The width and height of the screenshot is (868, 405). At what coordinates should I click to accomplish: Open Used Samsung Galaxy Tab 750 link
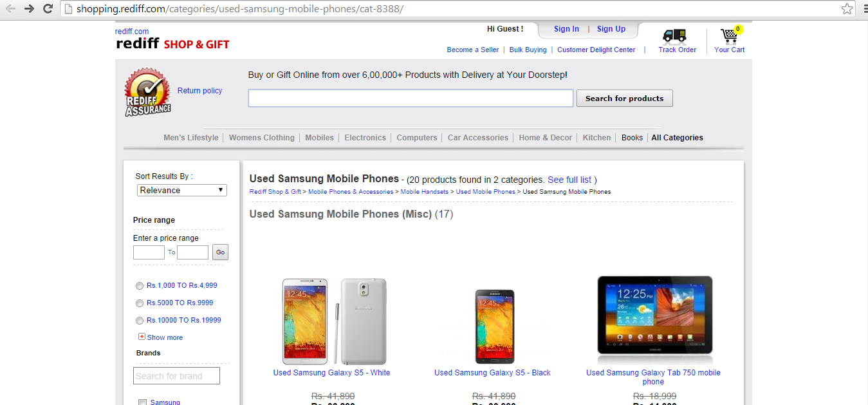[653, 377]
